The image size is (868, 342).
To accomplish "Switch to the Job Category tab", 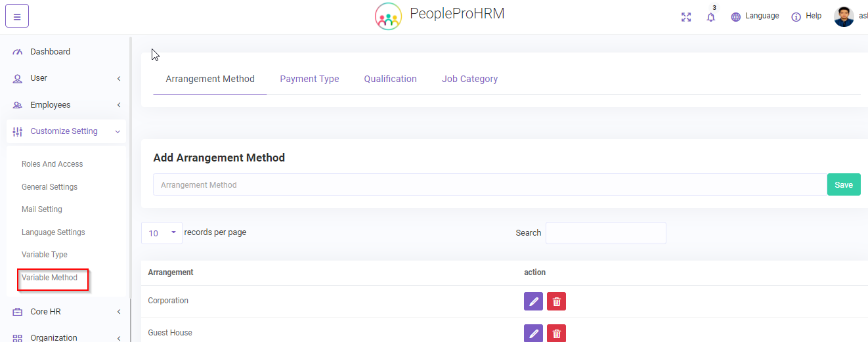I will (x=469, y=79).
